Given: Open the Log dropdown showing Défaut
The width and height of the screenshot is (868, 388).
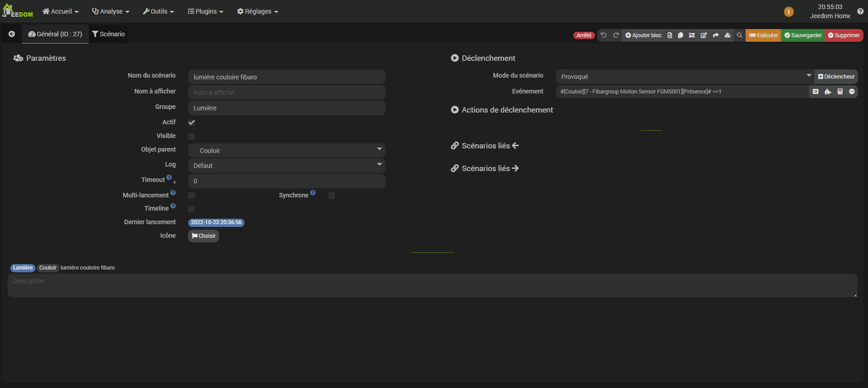Looking at the screenshot, I should pyautogui.click(x=287, y=166).
